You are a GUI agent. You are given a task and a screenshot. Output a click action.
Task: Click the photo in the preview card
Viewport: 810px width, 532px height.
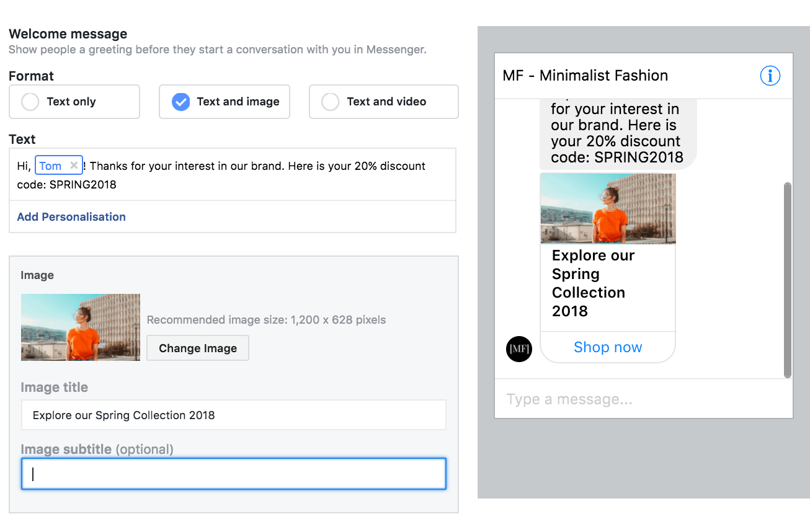pyautogui.click(x=608, y=208)
